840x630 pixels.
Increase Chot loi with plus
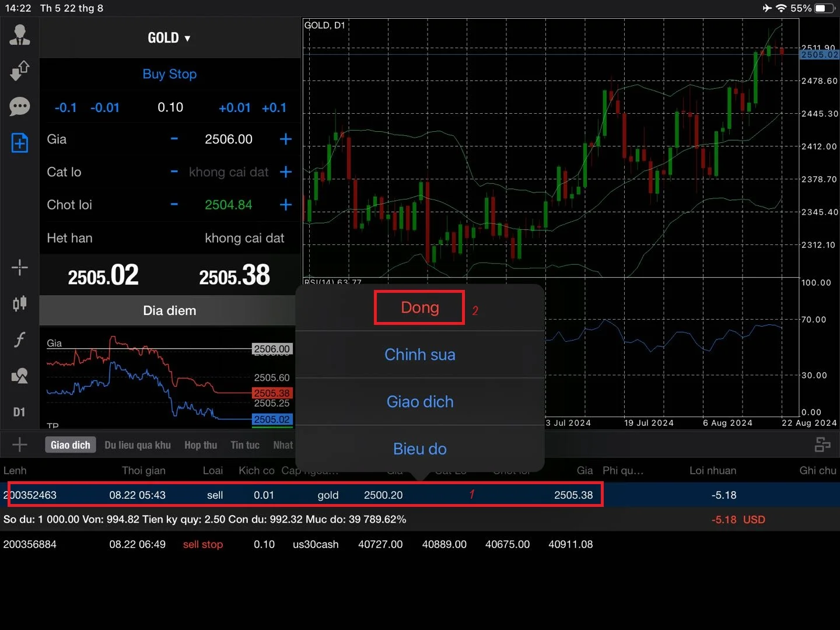point(285,205)
